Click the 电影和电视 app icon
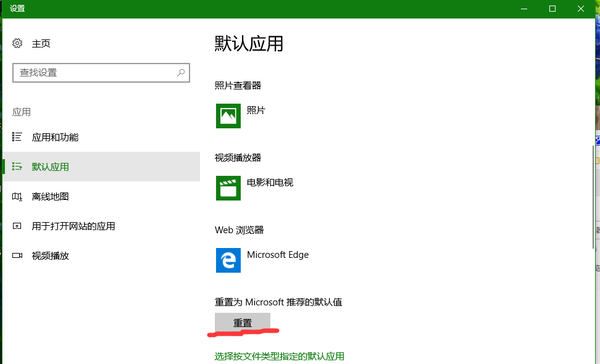This screenshot has width=600, height=364. (x=228, y=188)
